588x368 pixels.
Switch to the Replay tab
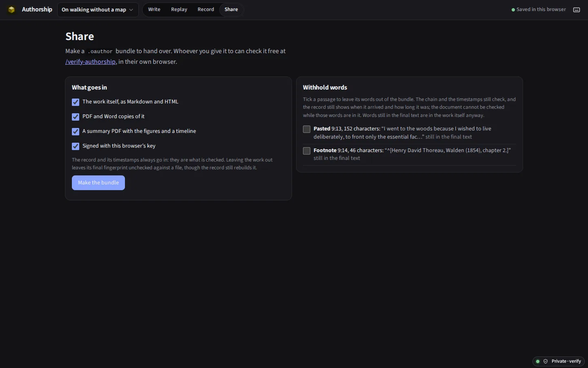point(179,9)
